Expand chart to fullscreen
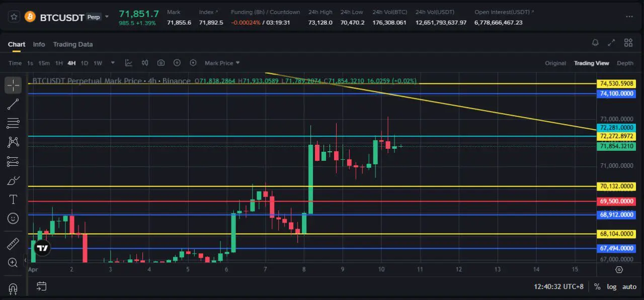 [611, 43]
